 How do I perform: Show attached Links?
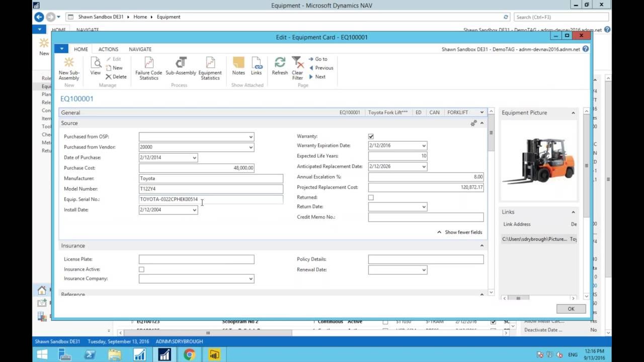pos(257,66)
